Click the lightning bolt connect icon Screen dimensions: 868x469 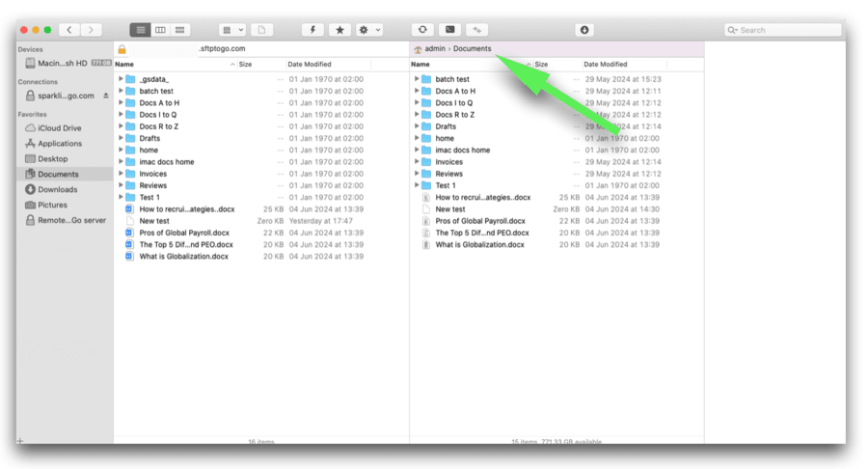coord(312,30)
